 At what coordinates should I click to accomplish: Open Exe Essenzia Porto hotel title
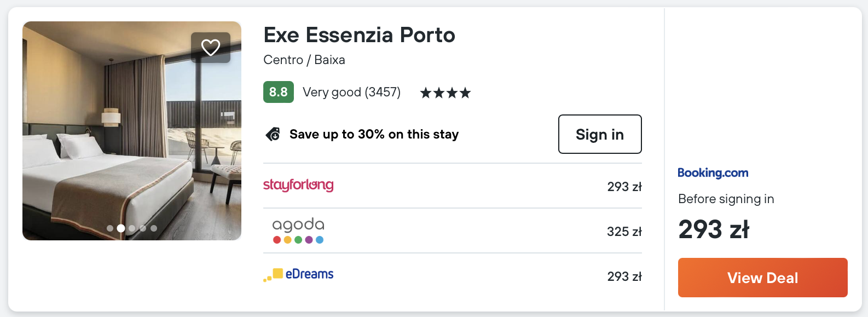359,35
